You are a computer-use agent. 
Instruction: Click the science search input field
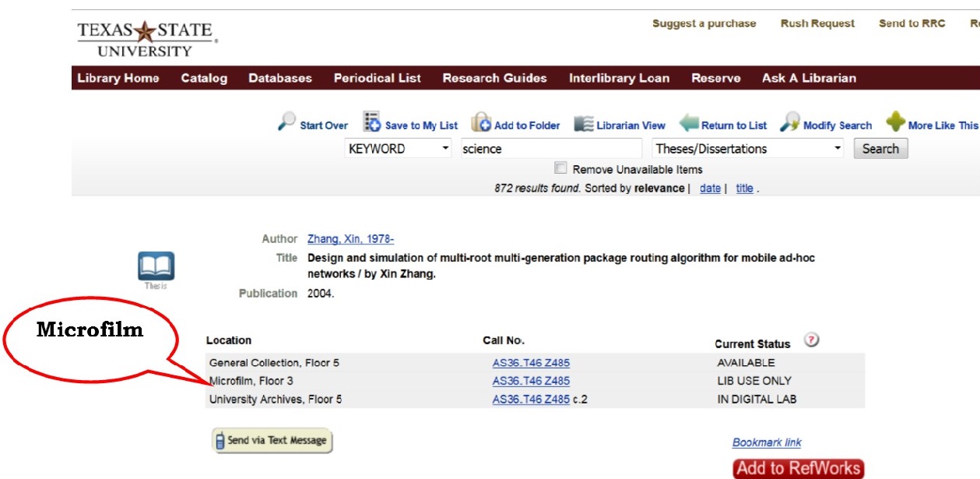[x=549, y=149]
